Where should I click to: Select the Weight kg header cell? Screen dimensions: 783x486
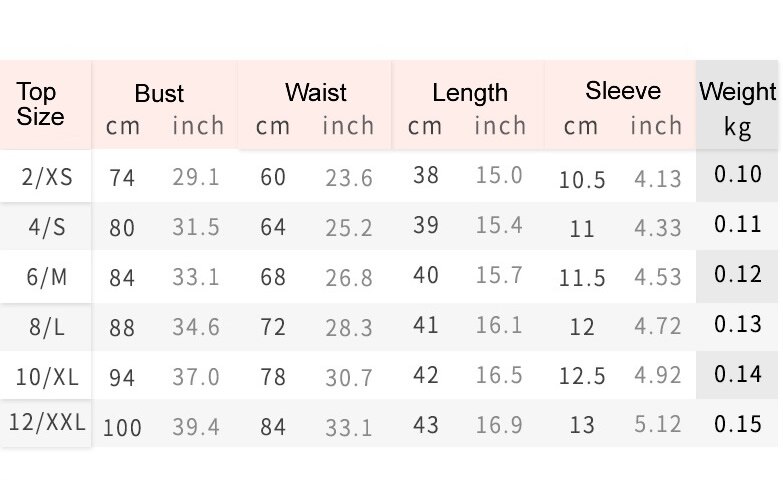point(737,104)
